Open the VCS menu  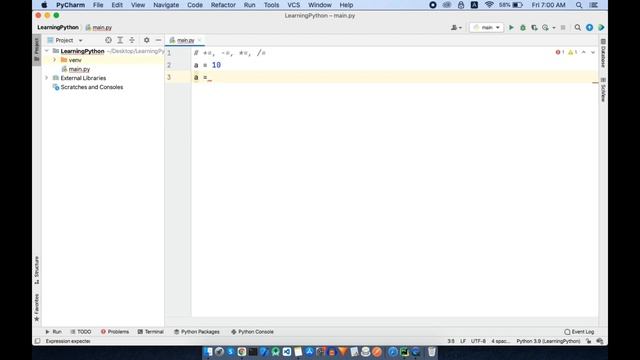[294, 5]
